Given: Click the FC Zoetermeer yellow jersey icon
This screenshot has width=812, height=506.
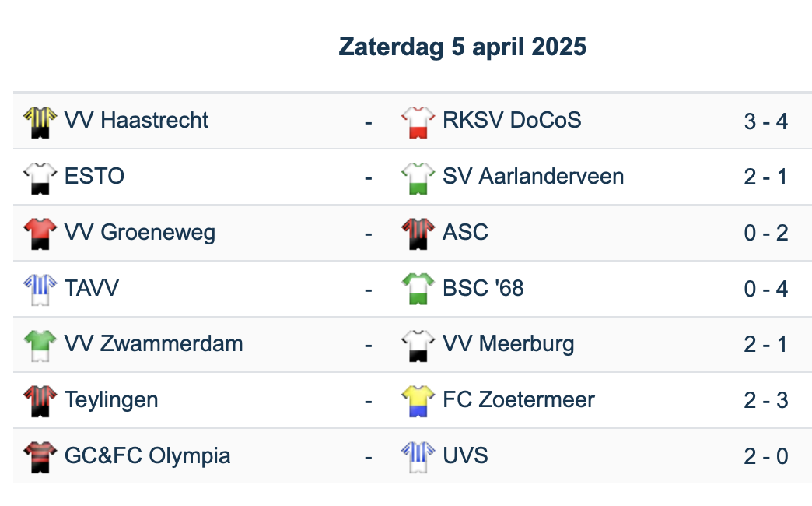Looking at the screenshot, I should pyautogui.click(x=418, y=401).
